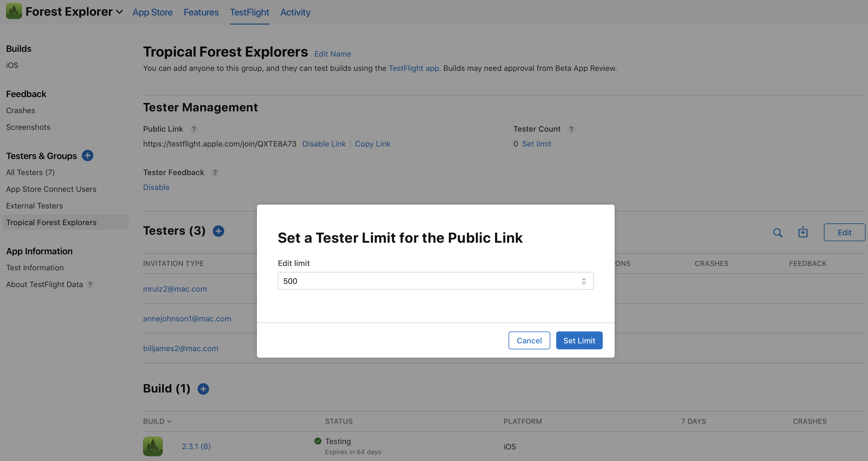
Task: Dismiss the dialog with Cancel
Action: pos(529,340)
